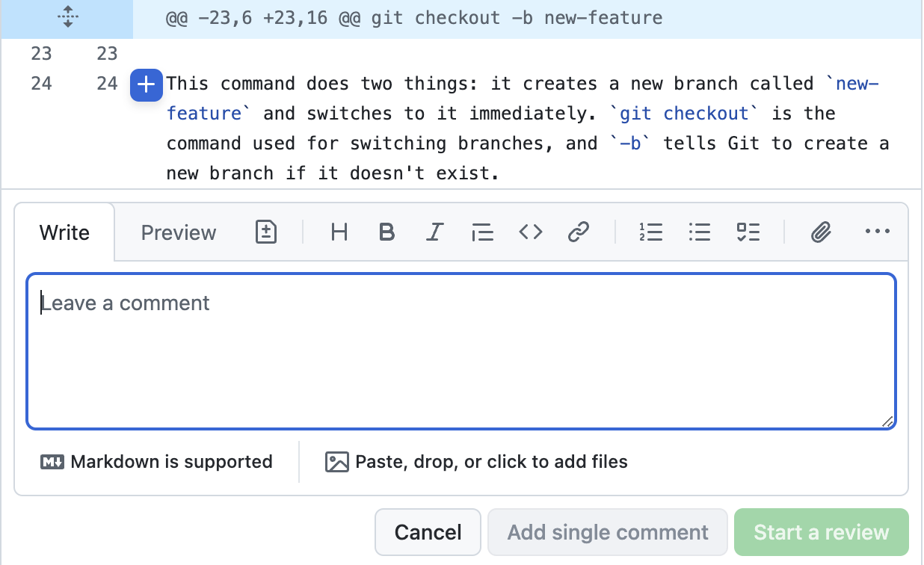The image size is (924, 565).
Task: Click the blue plus icon on line 24
Action: [146, 85]
